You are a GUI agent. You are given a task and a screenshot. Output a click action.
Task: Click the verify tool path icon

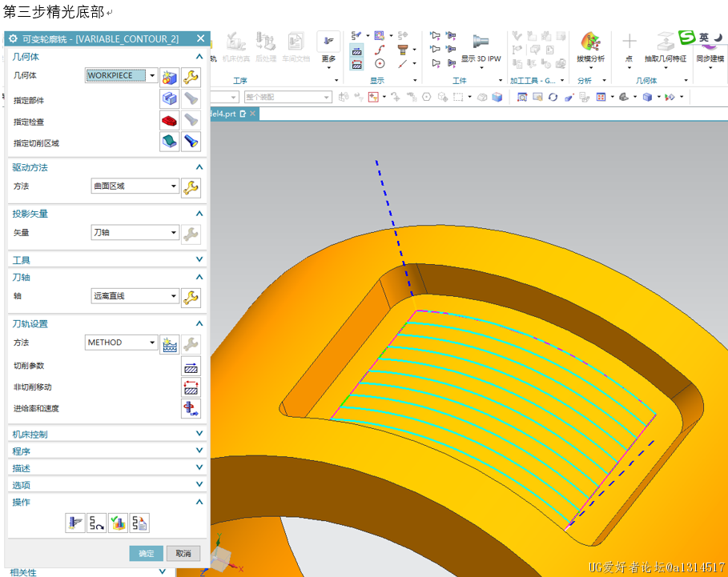tap(118, 523)
